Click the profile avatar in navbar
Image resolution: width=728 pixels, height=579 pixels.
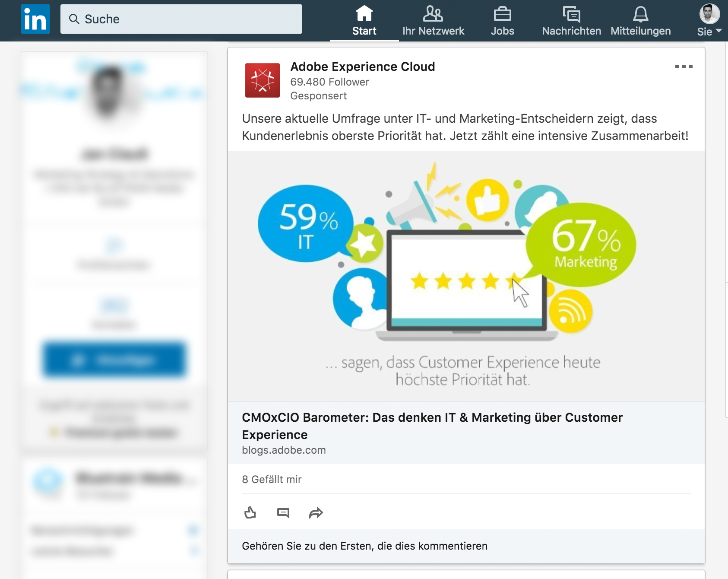709,14
